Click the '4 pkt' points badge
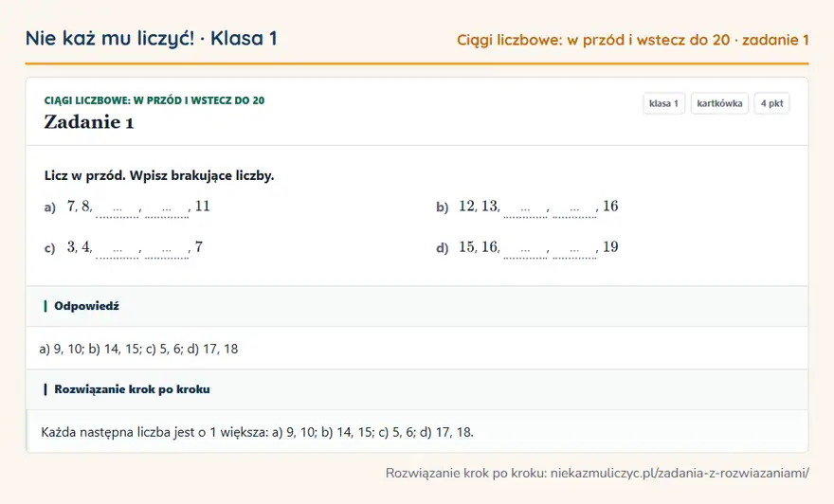Image resolution: width=834 pixels, height=504 pixels. (x=771, y=103)
